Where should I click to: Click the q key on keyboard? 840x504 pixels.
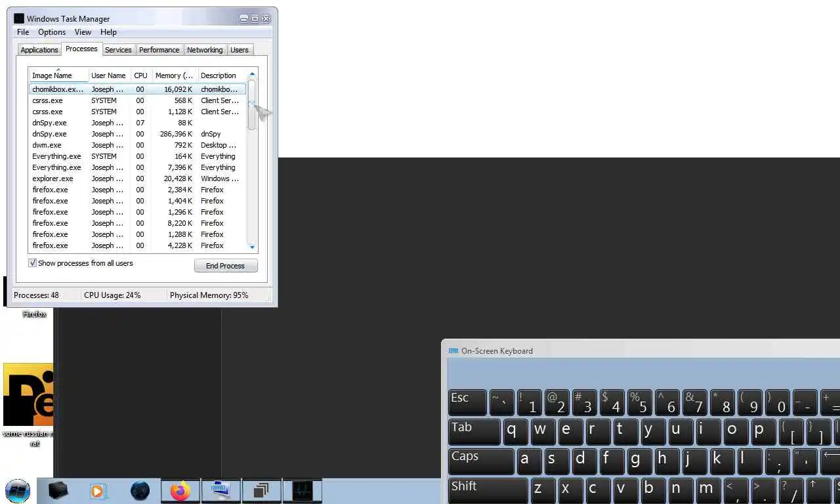click(x=517, y=432)
